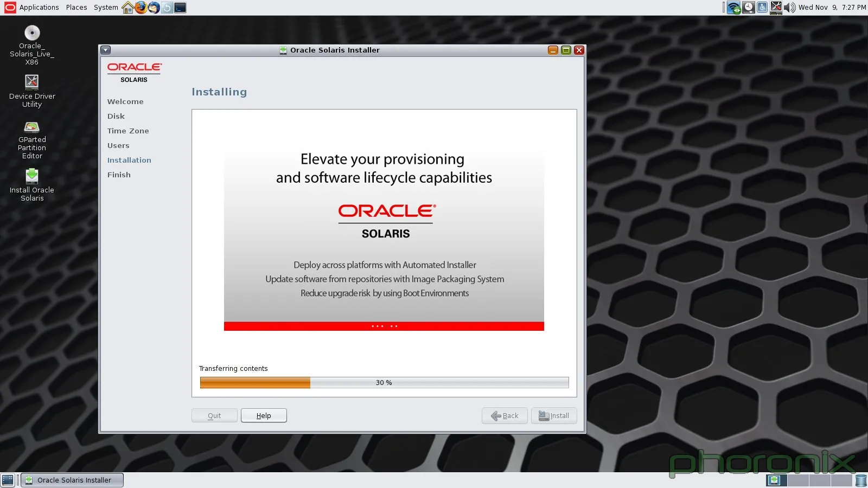Open the Terminal launcher in top panel
Screen dimensions: 868x488
[180, 8]
